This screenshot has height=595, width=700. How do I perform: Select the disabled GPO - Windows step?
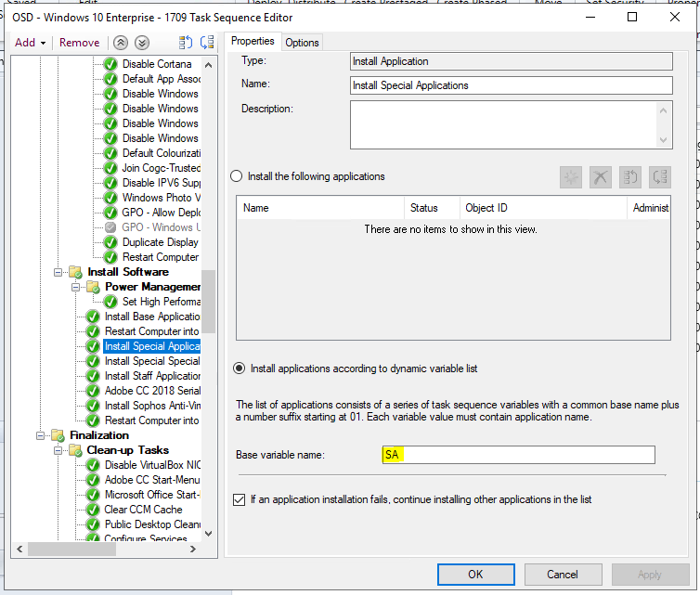click(x=162, y=227)
